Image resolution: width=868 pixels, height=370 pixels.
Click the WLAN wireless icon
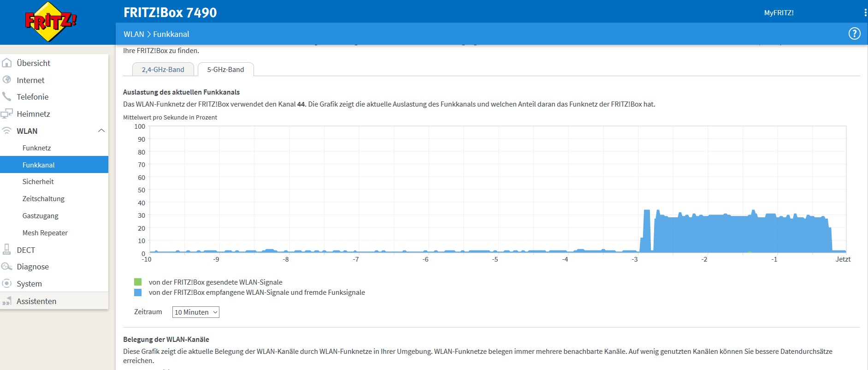click(7, 131)
